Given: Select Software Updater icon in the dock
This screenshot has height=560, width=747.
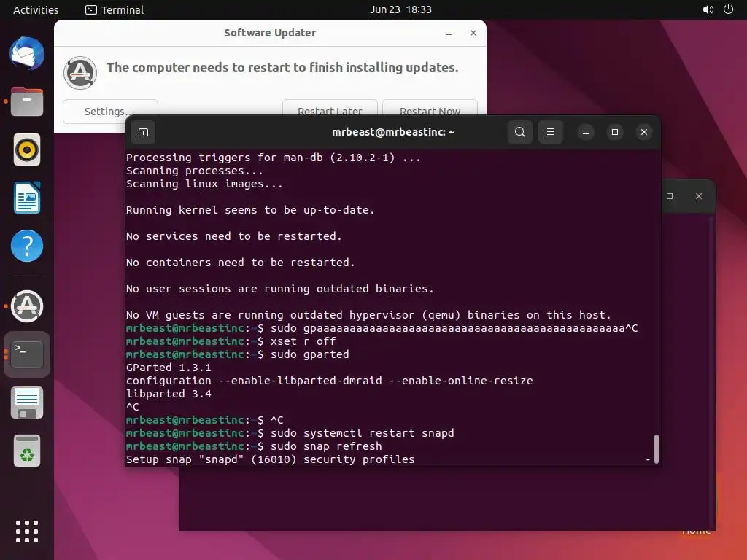Looking at the screenshot, I should tap(27, 306).
